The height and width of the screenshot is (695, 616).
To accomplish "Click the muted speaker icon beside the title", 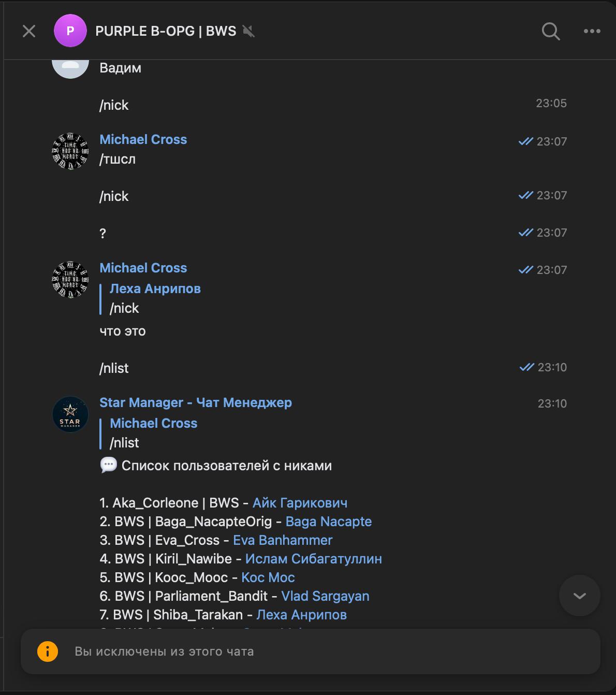I will pyautogui.click(x=248, y=32).
